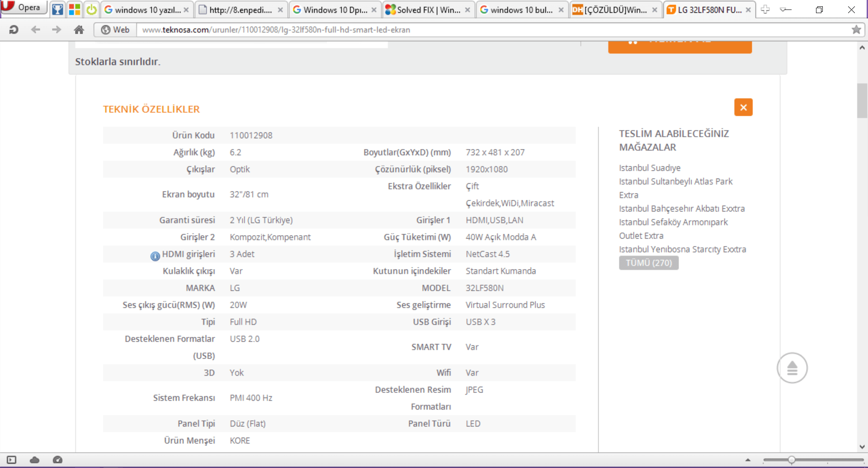Switch to the 'Solved FIX | Win...' tab
Image resolution: width=868 pixels, height=468 pixels.
pos(428,9)
